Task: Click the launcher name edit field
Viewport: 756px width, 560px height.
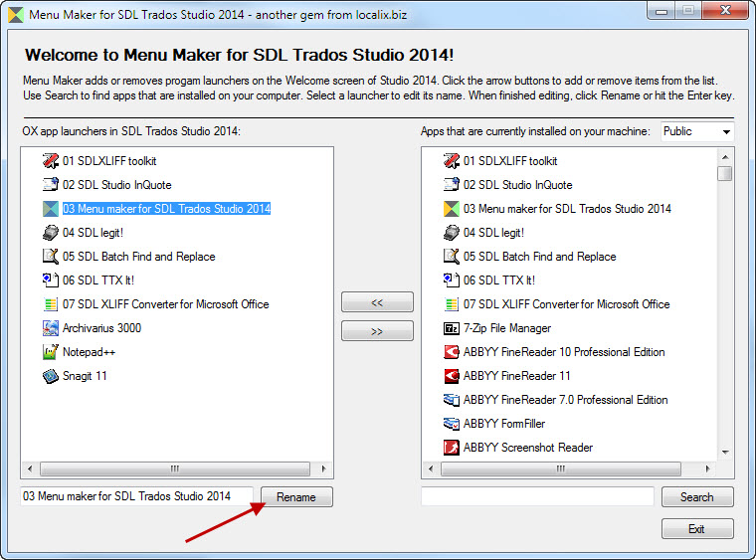Action: pyautogui.click(x=137, y=496)
